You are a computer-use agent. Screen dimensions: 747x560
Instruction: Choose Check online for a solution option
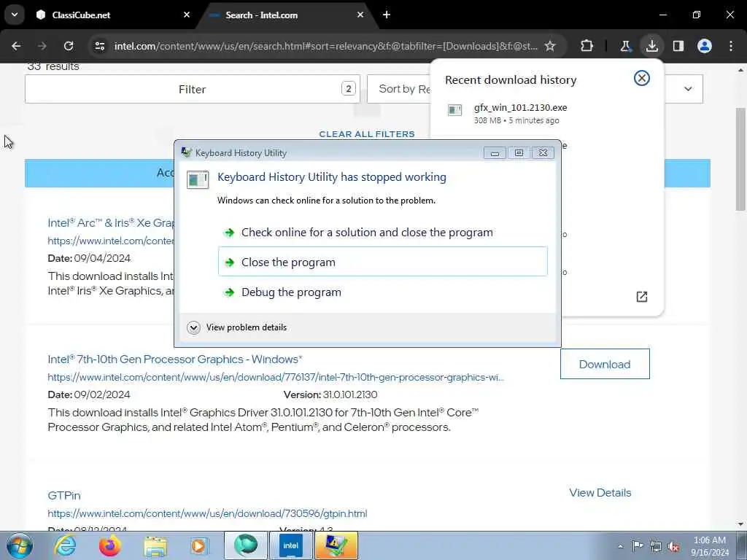(x=383, y=233)
